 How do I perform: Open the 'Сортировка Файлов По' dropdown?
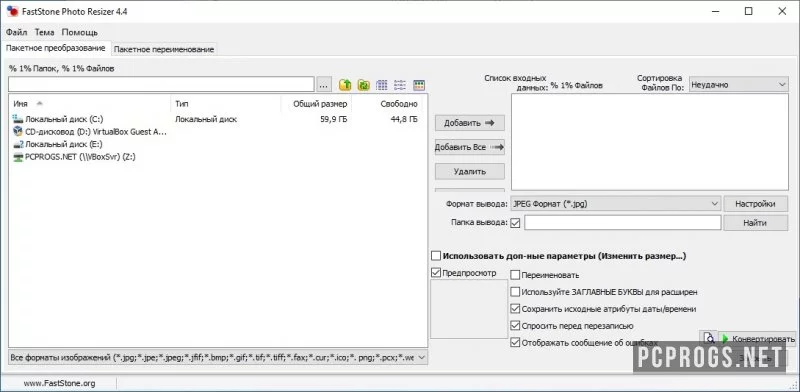[x=739, y=85]
